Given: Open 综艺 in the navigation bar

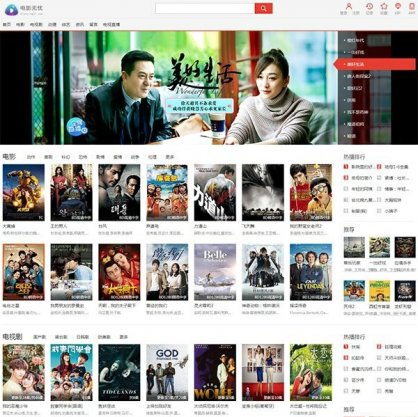Looking at the screenshot, I should click(66, 24).
